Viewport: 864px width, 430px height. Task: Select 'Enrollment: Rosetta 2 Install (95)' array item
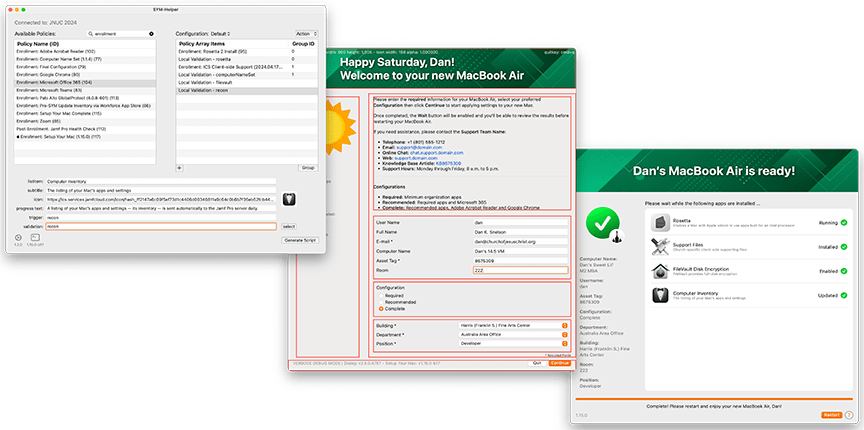click(247, 51)
